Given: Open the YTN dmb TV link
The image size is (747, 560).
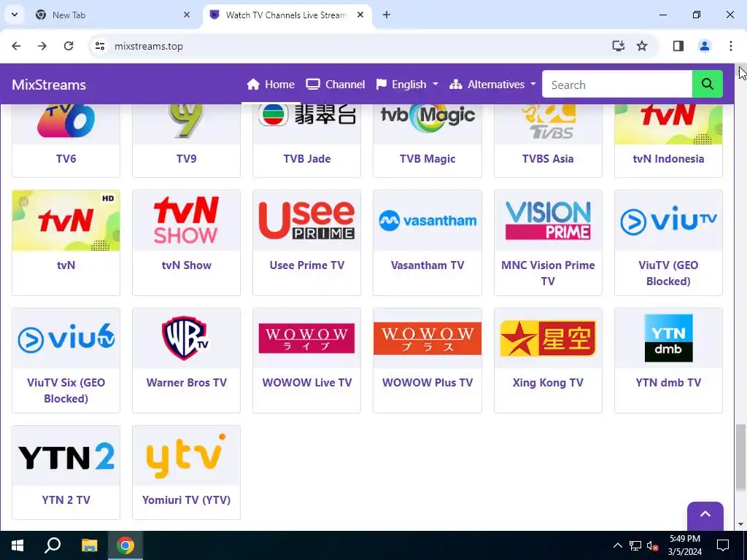Looking at the screenshot, I should pyautogui.click(x=668, y=382).
